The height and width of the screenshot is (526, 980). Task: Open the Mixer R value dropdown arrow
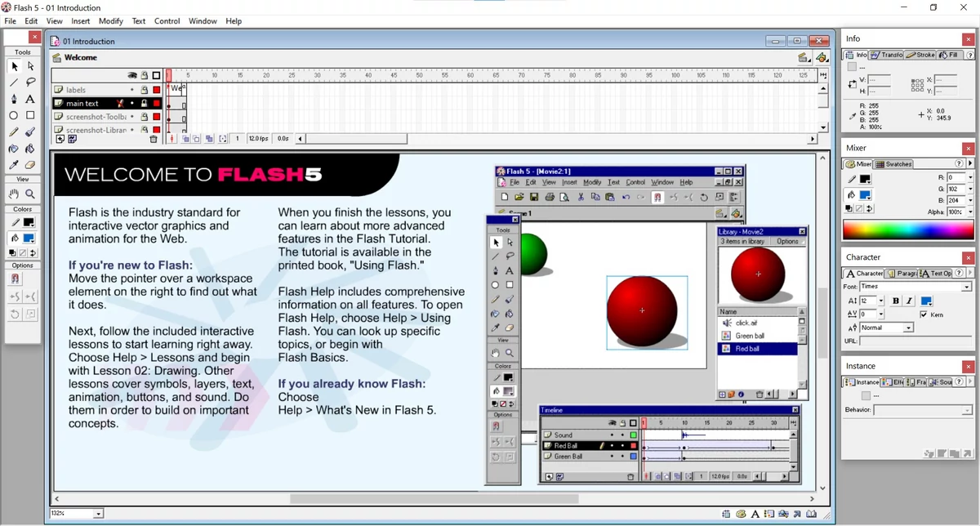click(x=970, y=177)
